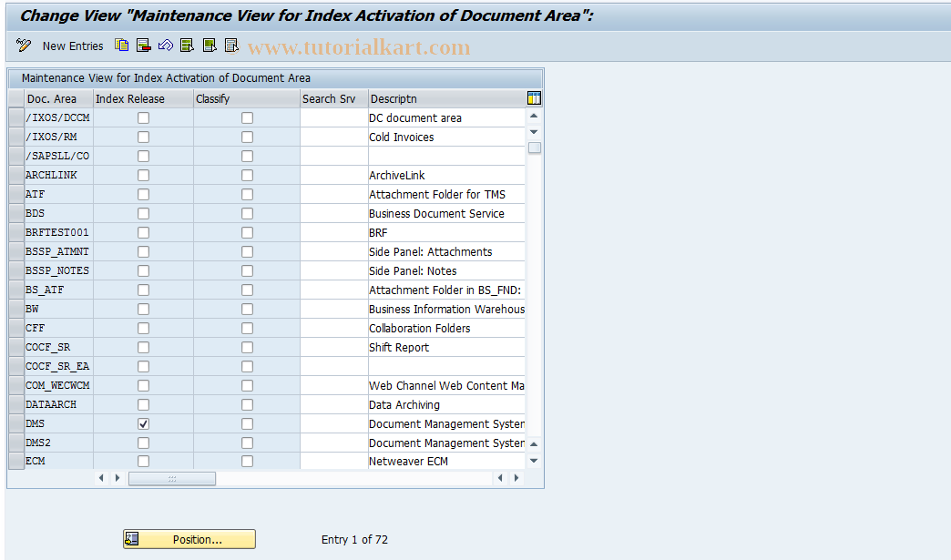This screenshot has height=560, width=951.
Task: Click left arrow of left horizontal scrollbar
Action: coord(101,477)
